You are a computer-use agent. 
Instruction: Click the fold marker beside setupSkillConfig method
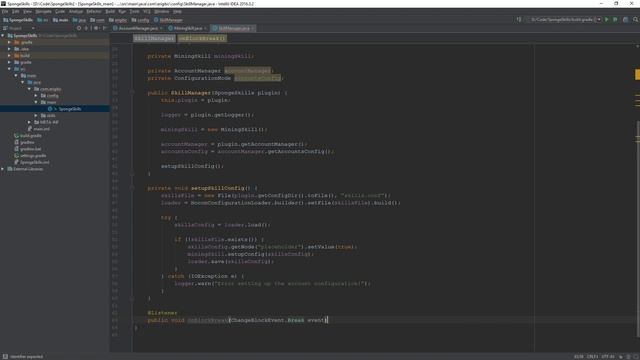click(x=132, y=188)
